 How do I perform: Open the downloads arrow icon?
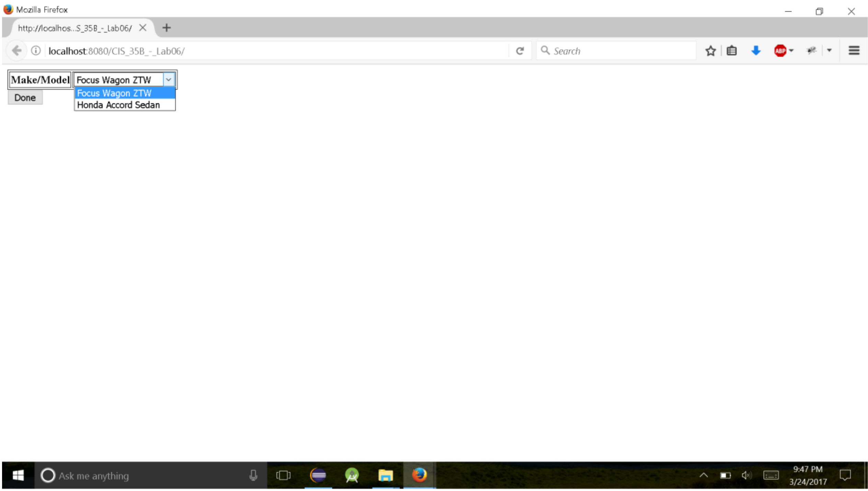pyautogui.click(x=756, y=51)
